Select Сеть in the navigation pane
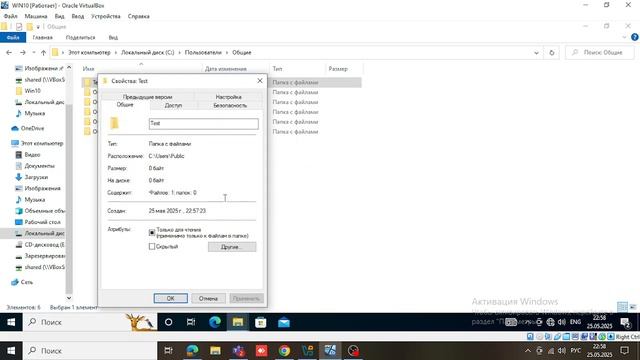Image resolution: width=640 pixels, height=360 pixels. tap(27, 282)
